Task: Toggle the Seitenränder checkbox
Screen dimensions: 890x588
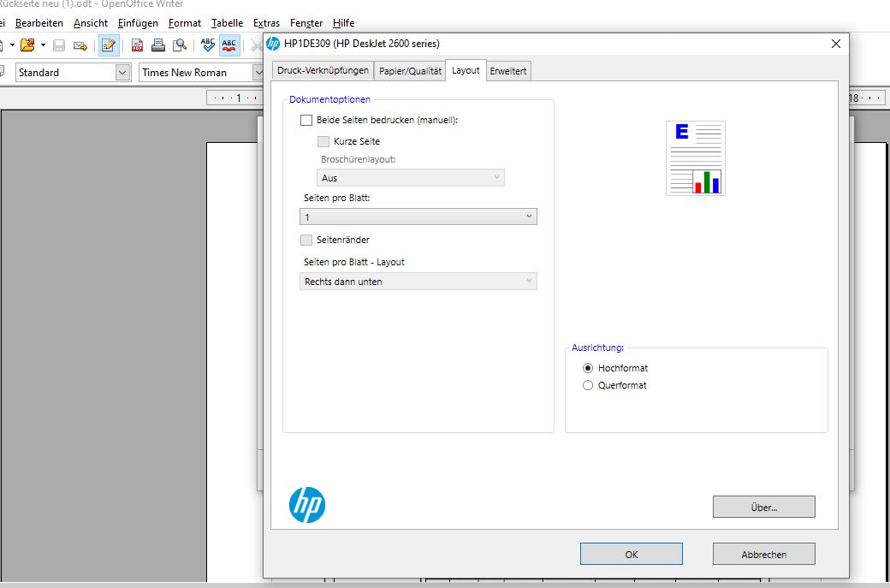Action: (306, 241)
